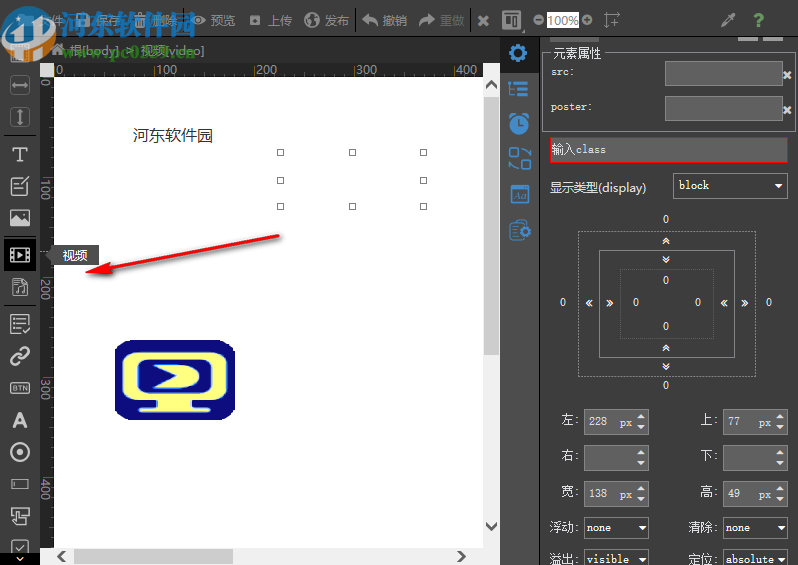Viewport: 798px width, 565px height.
Task: Click the 输入class input field
Action: pos(669,150)
